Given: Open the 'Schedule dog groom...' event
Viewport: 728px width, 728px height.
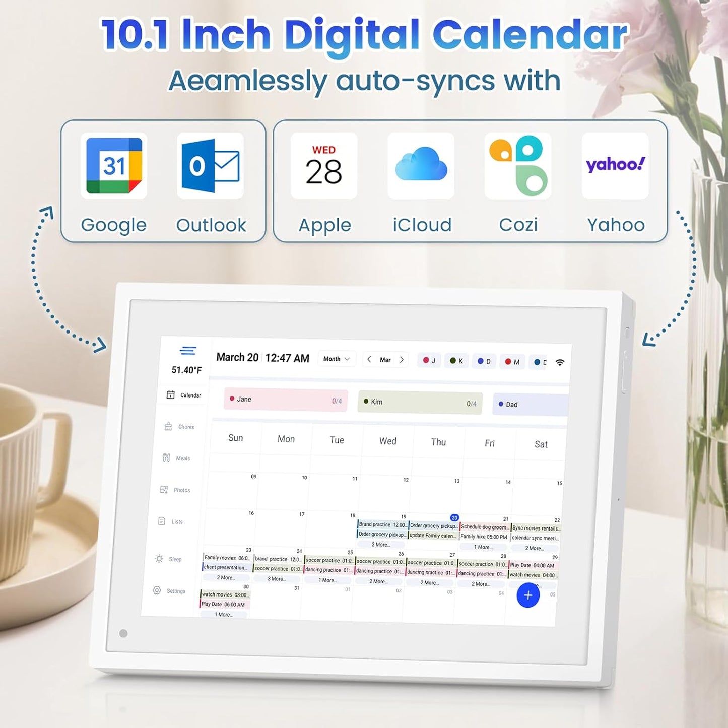Looking at the screenshot, I should click(484, 527).
